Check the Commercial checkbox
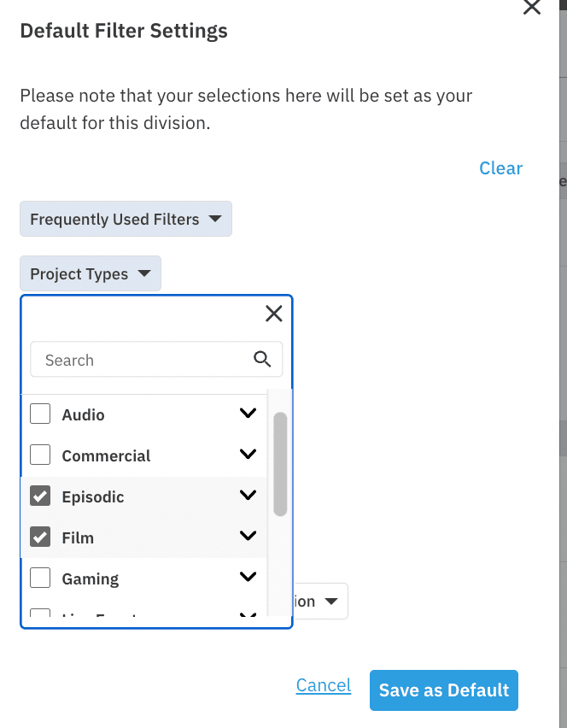Screen dimensions: 567x728 40,455
